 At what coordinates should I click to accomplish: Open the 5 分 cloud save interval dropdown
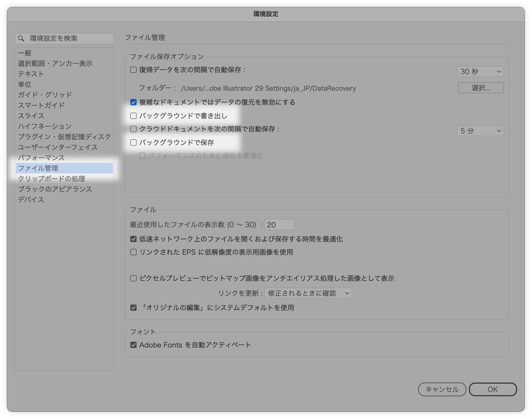(x=480, y=130)
